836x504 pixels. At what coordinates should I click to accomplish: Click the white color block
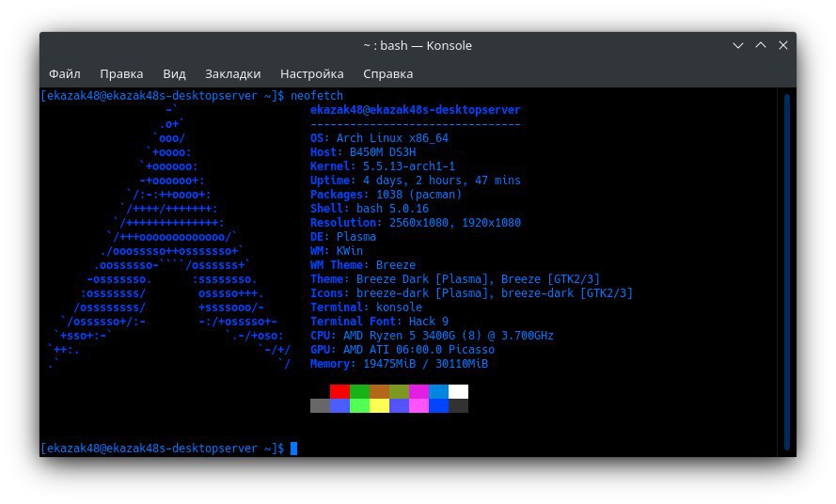point(459,391)
